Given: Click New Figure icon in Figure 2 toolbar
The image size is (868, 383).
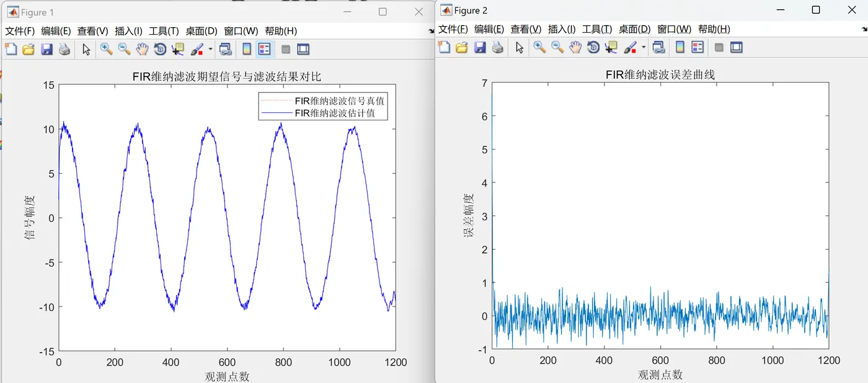Looking at the screenshot, I should [443, 47].
